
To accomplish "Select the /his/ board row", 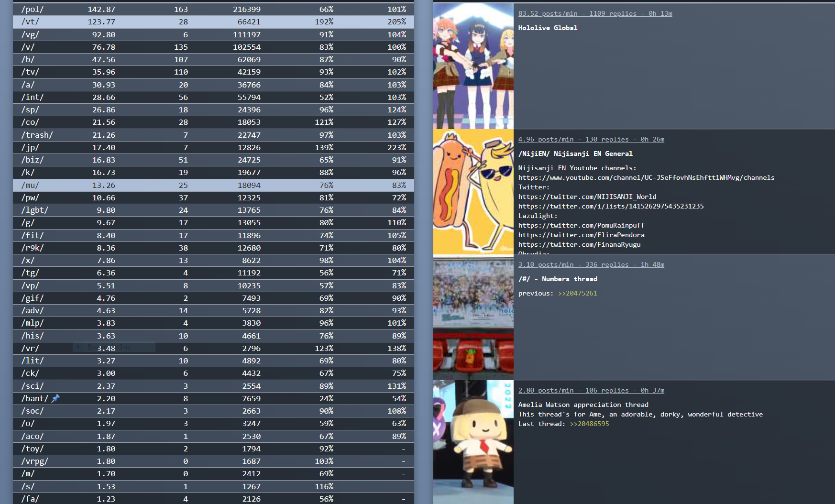I will [213, 336].
